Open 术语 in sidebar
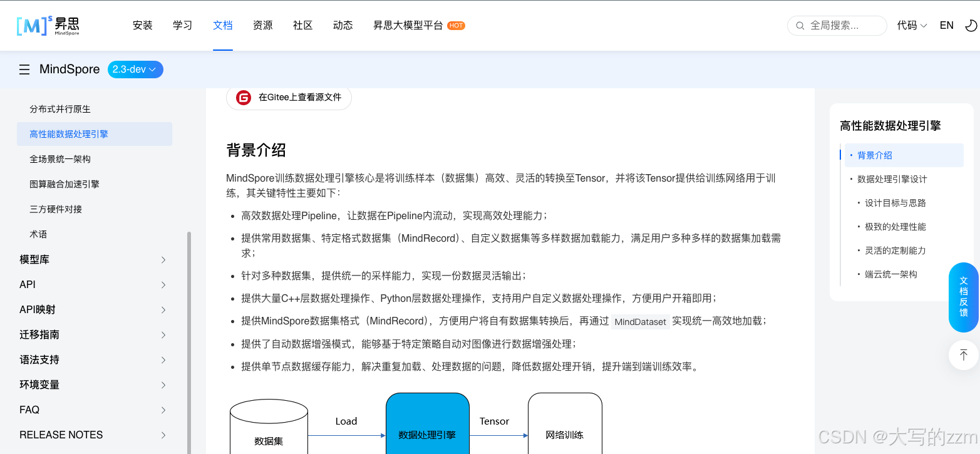The image size is (980, 454). point(38,234)
